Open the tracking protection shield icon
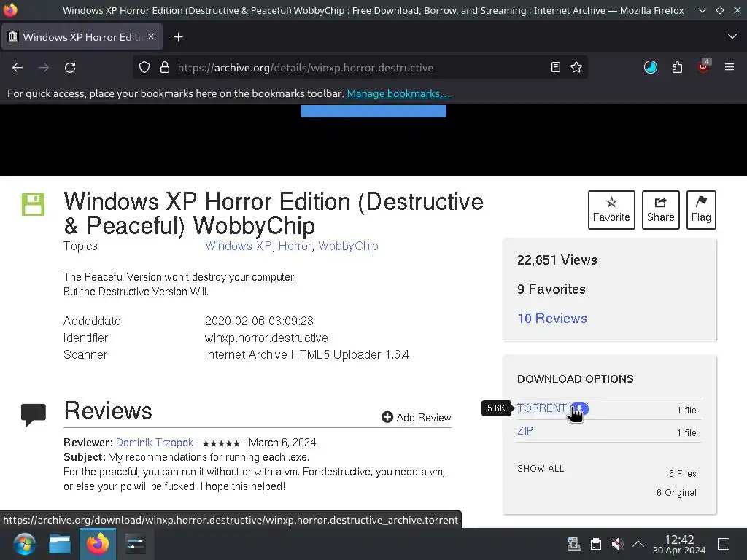 (144, 68)
